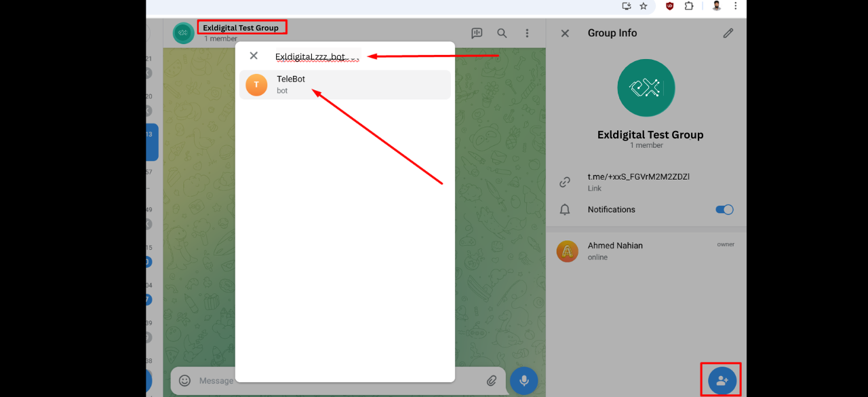
Task: Select TeleBot from search results
Action: coord(345,85)
